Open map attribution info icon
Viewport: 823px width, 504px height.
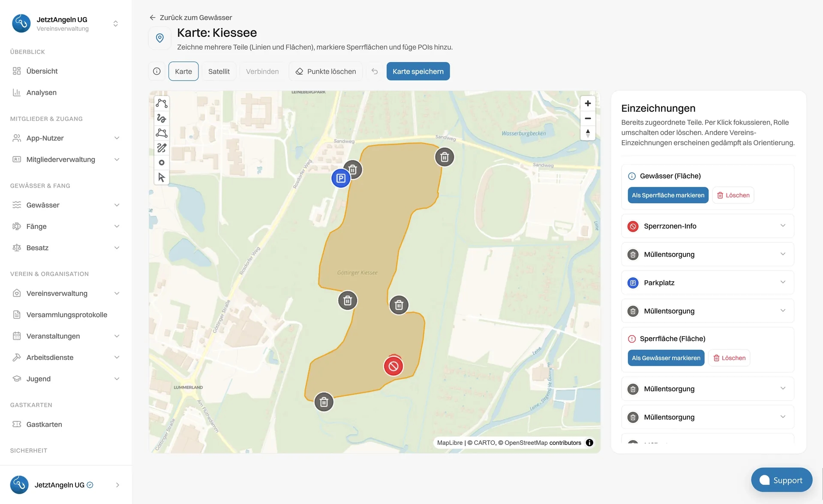(x=589, y=443)
